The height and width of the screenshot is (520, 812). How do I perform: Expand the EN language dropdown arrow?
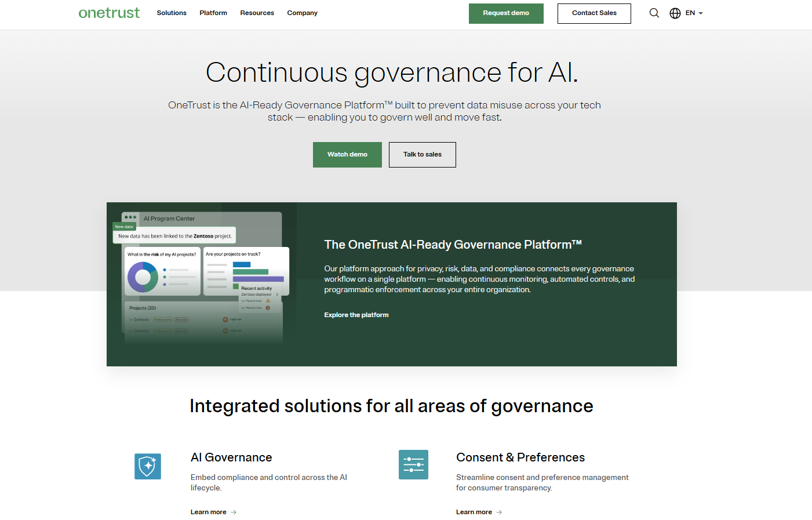pyautogui.click(x=701, y=13)
